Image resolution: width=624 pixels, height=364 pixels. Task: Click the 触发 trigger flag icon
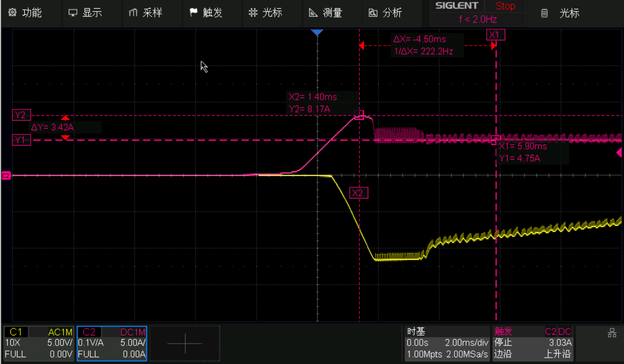point(193,13)
